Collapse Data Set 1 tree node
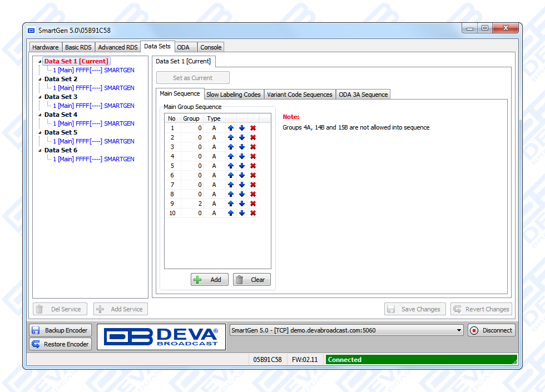The height and width of the screenshot is (392, 545). point(40,62)
